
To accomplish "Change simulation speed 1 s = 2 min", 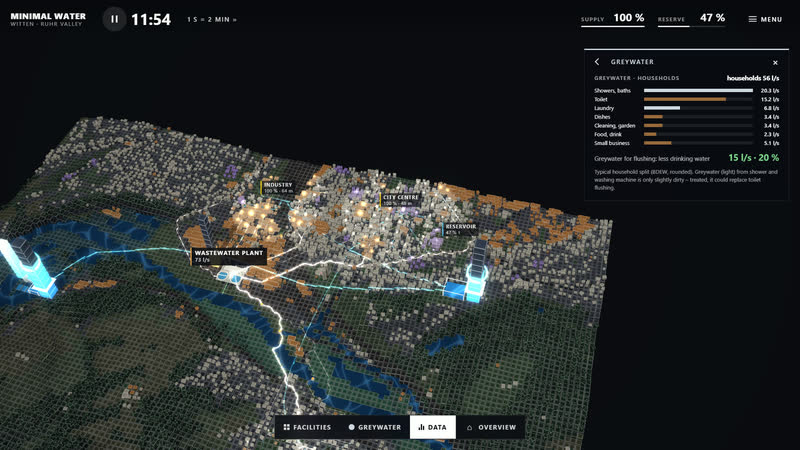I will 212,19.
